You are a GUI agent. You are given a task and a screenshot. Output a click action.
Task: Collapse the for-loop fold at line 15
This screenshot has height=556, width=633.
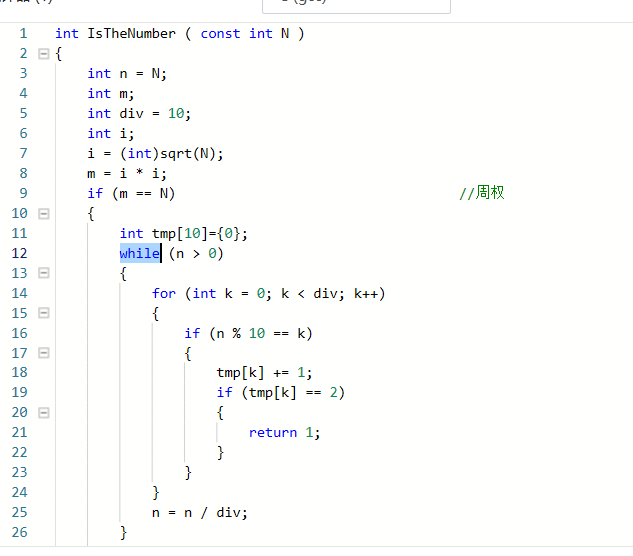pos(44,313)
